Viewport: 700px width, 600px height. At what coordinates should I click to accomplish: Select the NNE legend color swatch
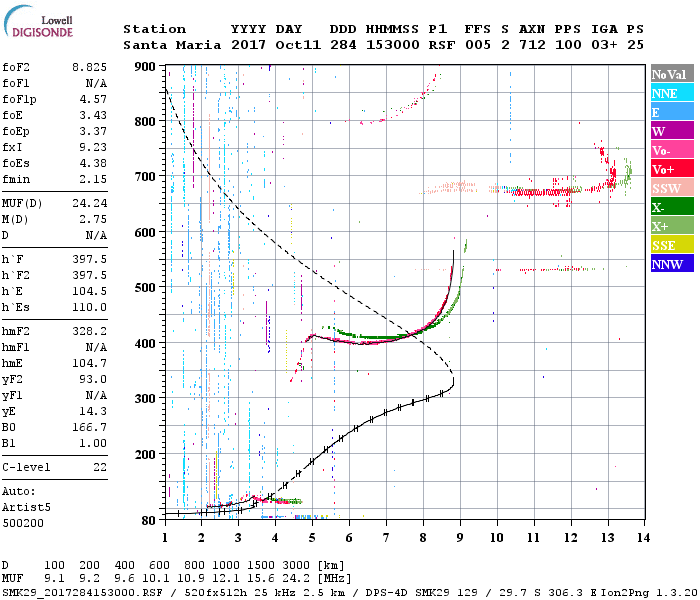(x=672, y=93)
